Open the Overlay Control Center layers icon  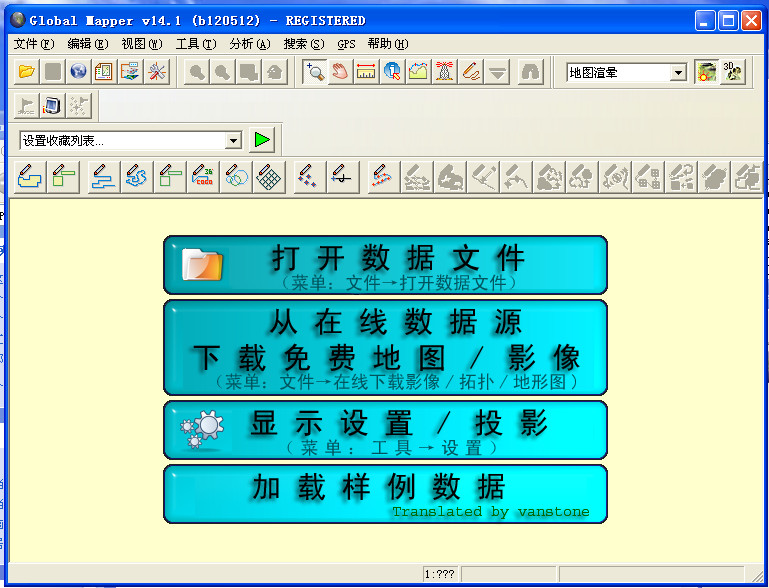pyautogui.click(x=130, y=72)
